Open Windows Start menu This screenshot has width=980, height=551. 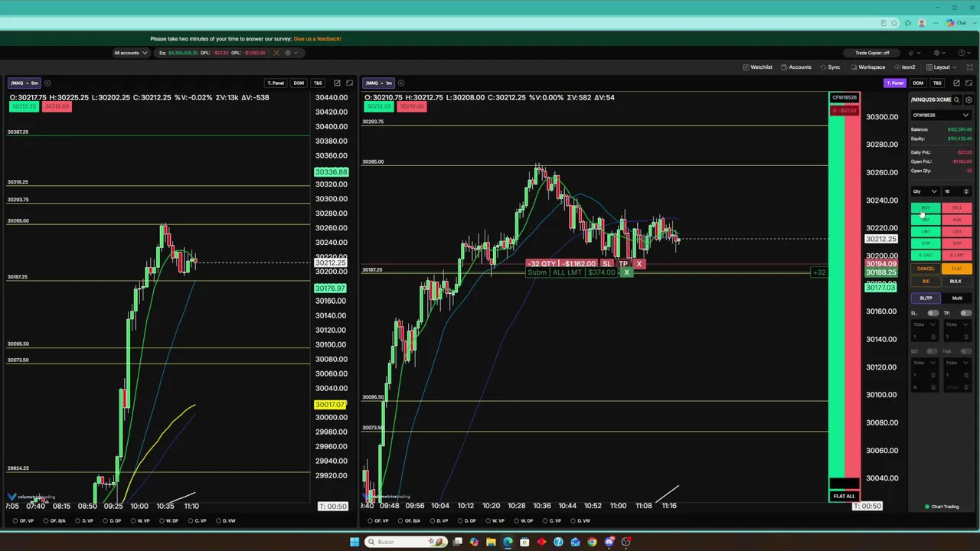coord(354,542)
